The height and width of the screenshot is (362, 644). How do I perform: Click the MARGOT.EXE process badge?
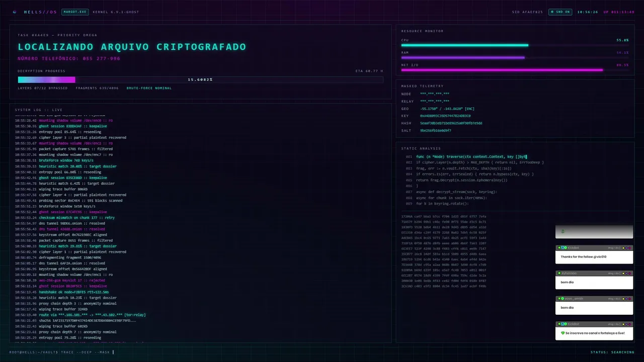[75, 12]
